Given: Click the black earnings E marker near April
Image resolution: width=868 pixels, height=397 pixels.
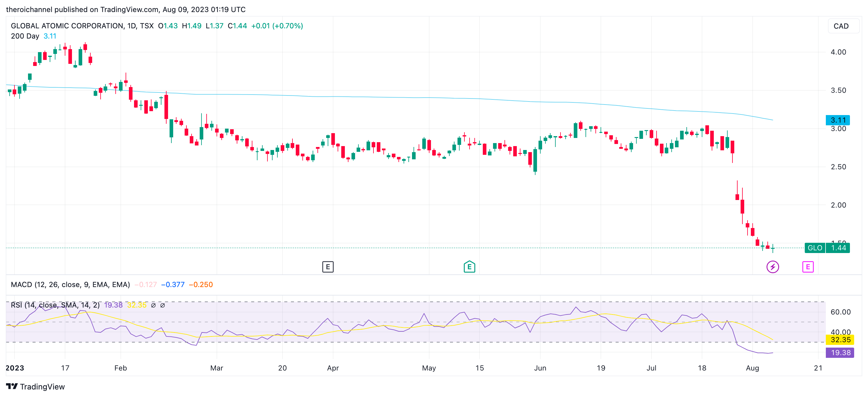Looking at the screenshot, I should (327, 267).
